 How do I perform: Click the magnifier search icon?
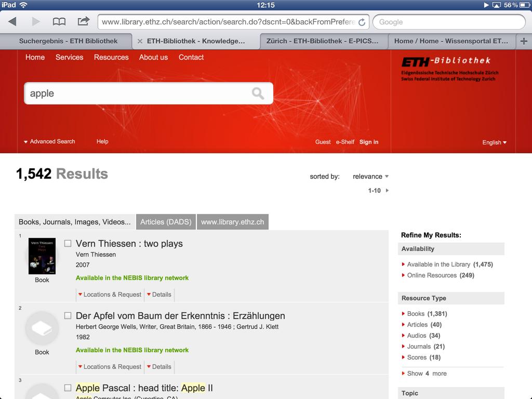258,93
